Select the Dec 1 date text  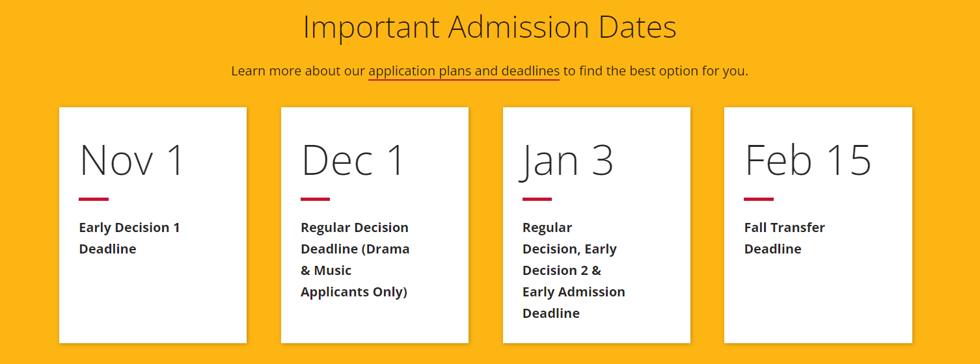click(353, 160)
